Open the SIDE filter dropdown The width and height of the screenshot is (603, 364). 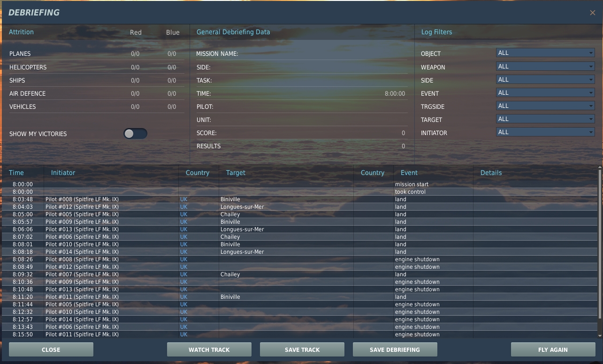545,79
